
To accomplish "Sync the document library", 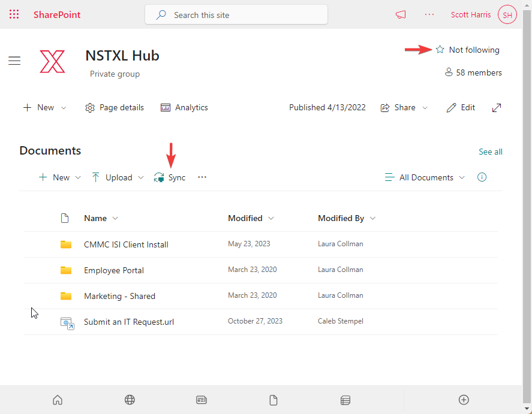I will (x=170, y=177).
